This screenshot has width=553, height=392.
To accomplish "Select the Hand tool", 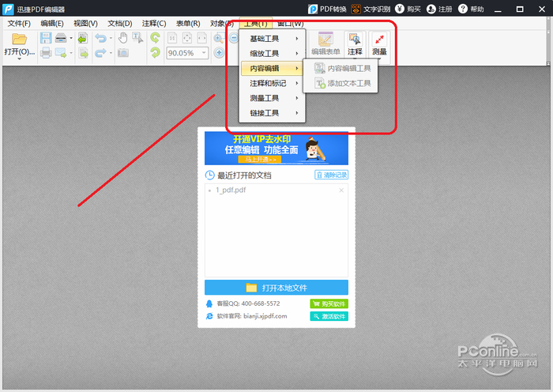I will pyautogui.click(x=122, y=38).
